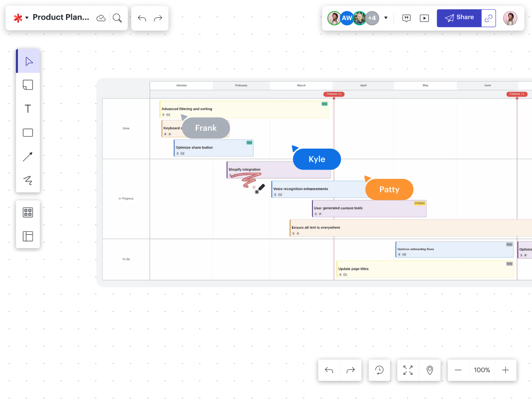Click the Release V1 milestone marker
Viewport: 532px width, 399px height.
tap(333, 94)
